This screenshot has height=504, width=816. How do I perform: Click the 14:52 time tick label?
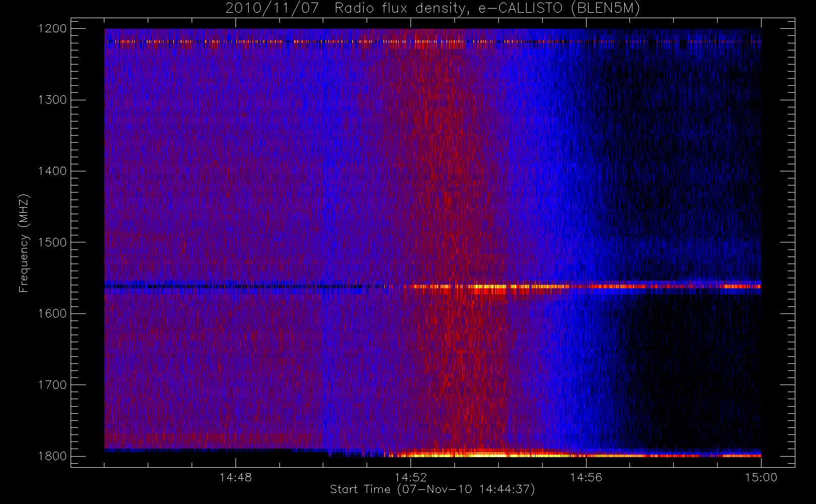pos(411,477)
